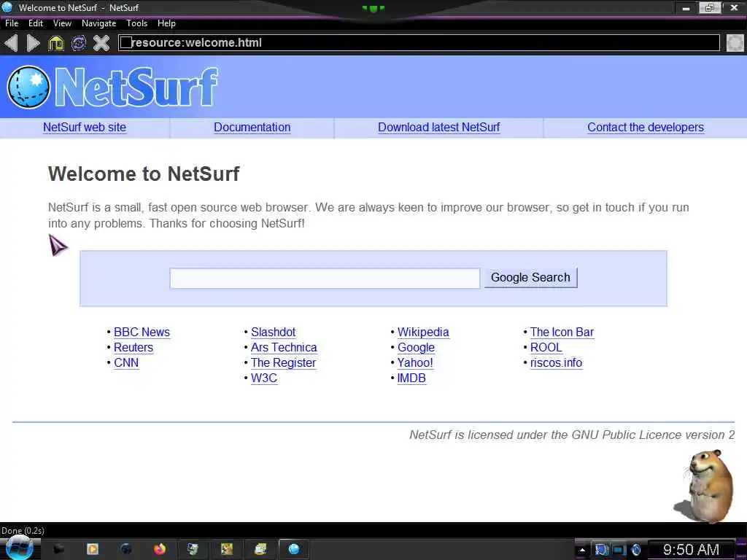Open the Windows Start orb

[19, 548]
